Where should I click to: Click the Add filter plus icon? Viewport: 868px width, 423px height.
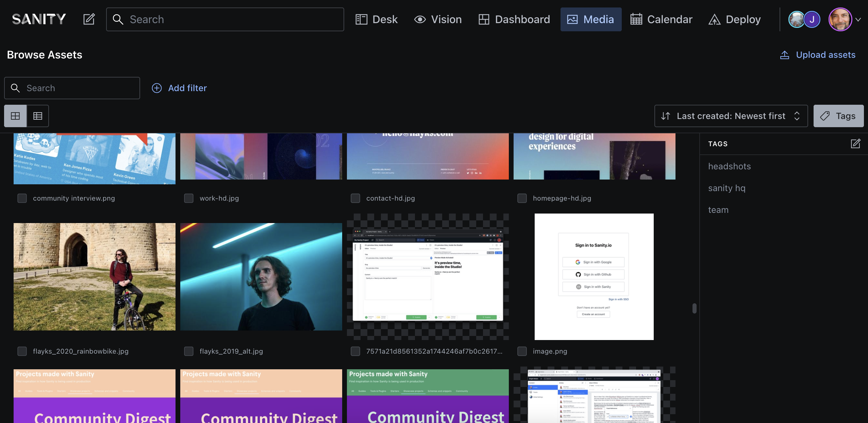(x=156, y=88)
